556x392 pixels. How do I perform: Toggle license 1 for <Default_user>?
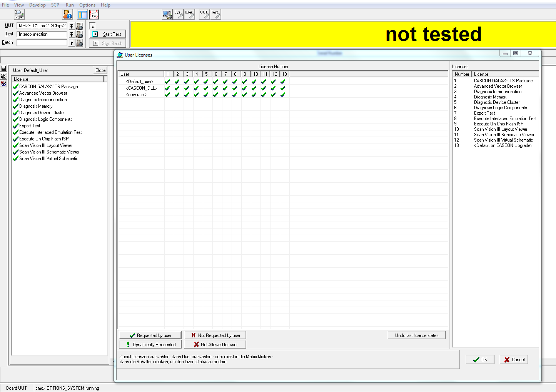pos(167,82)
